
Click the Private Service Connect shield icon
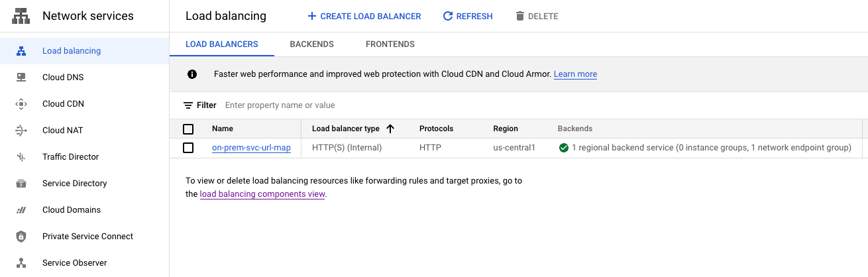pyautogui.click(x=21, y=237)
